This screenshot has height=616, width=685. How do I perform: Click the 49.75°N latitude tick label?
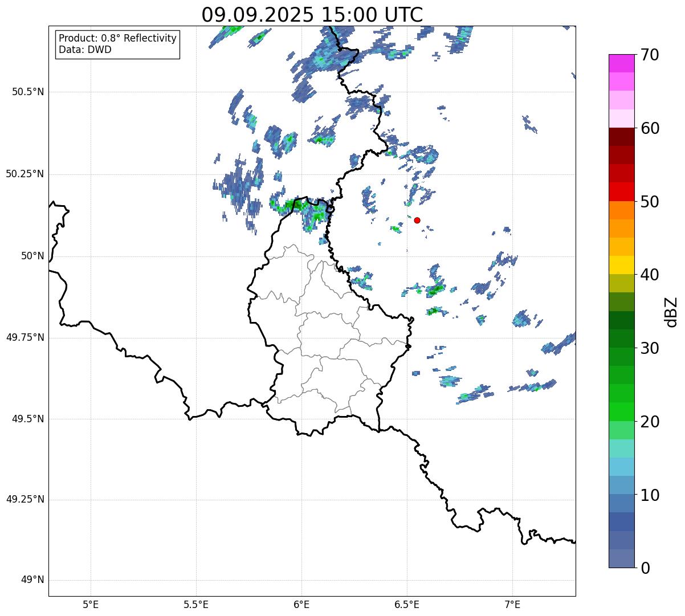(x=25, y=337)
